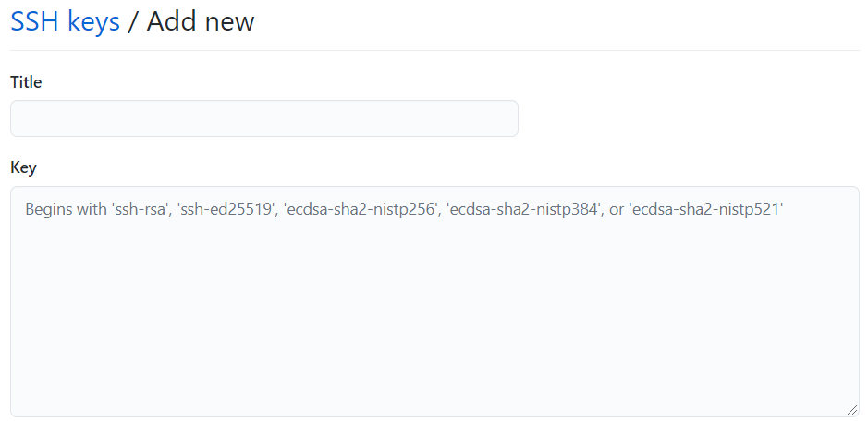Click the empty center of Key textarea
Viewport: 868px width, 421px height.
[434, 310]
